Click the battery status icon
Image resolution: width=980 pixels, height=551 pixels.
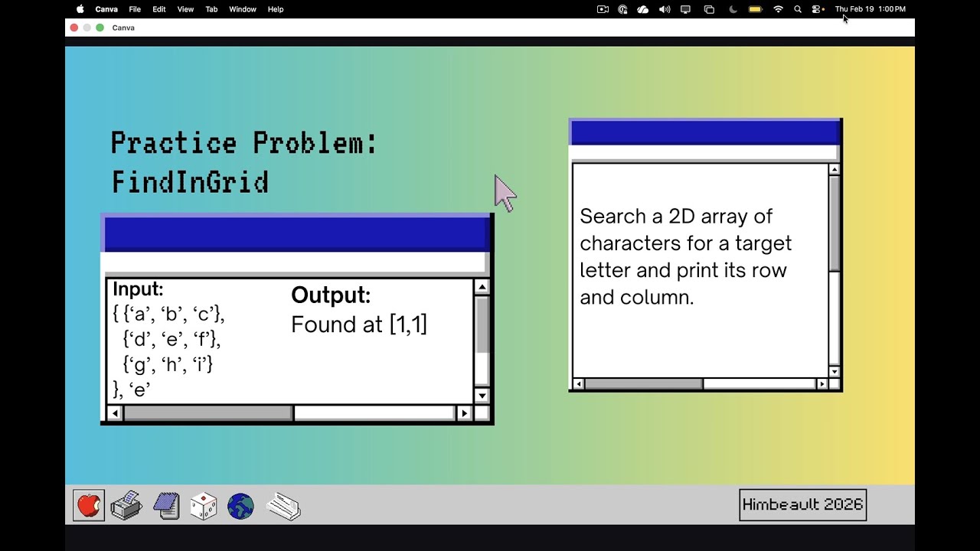point(756,9)
